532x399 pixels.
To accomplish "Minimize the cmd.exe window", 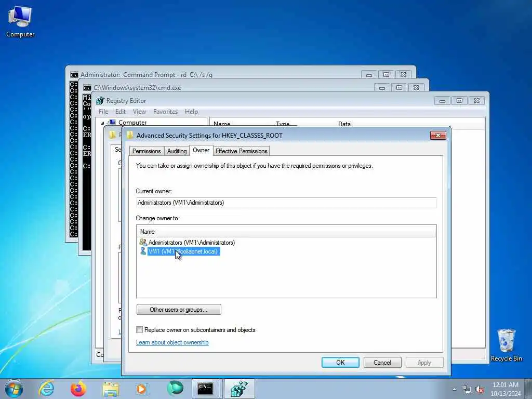I will 382,87.
